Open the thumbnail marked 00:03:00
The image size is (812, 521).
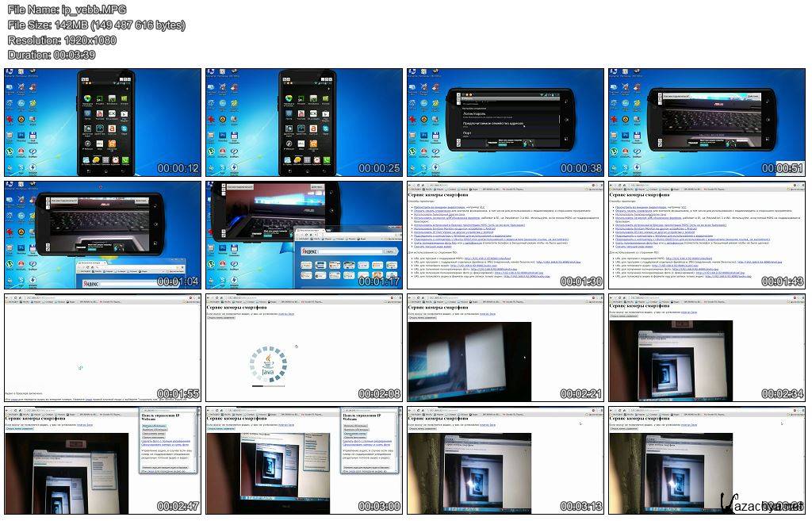304,459
